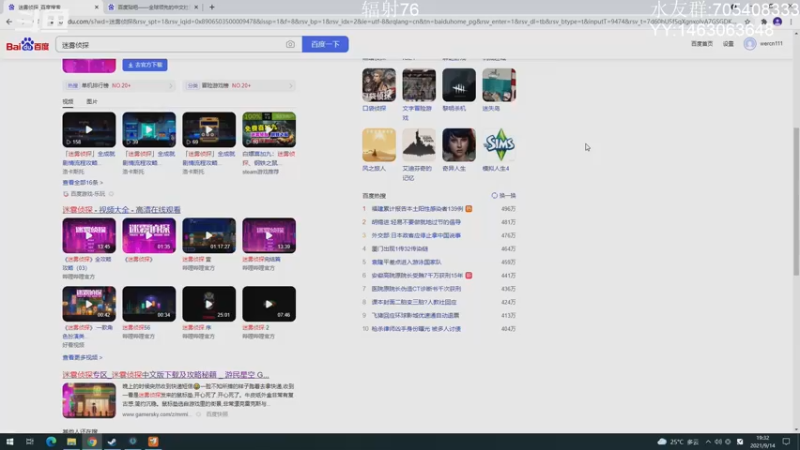Bookmark this page with star icon
Image resolution: width=800 pixels, height=450 pixels.
tap(747, 21)
